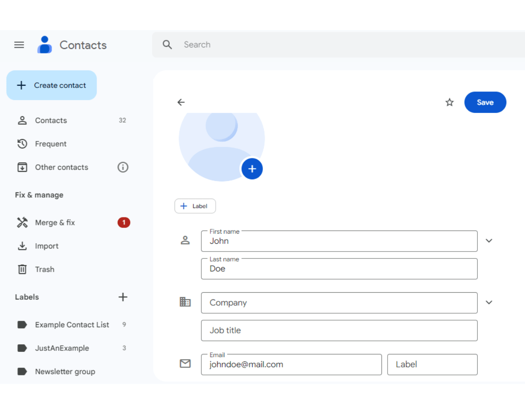Click the JustAnExample tag icon
Screen dimensions: 525x420
click(x=22, y=348)
